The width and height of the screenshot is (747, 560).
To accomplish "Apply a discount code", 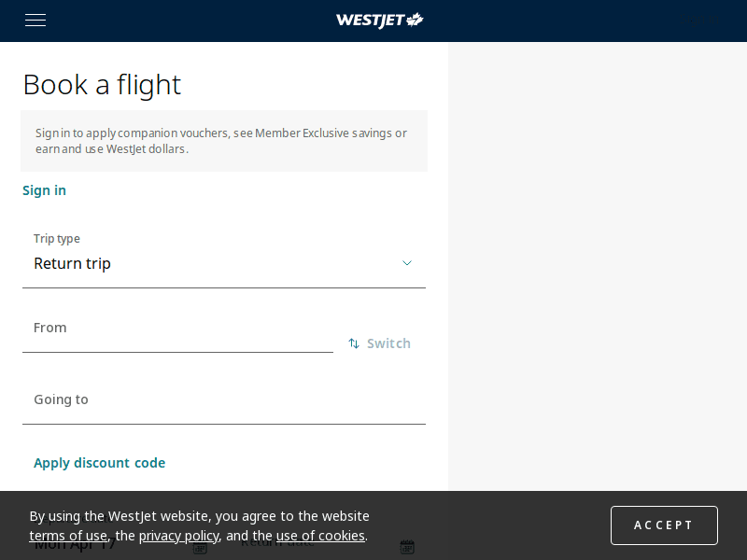I will tap(99, 462).
